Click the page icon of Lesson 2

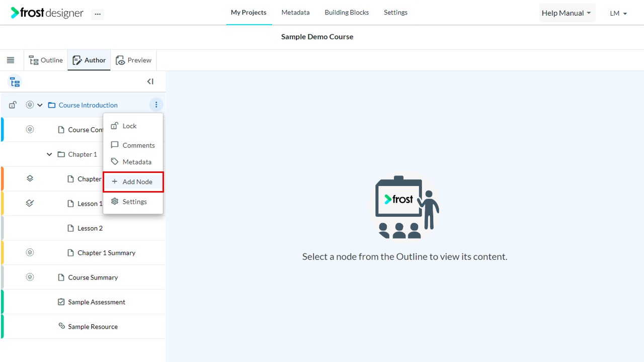click(x=71, y=228)
